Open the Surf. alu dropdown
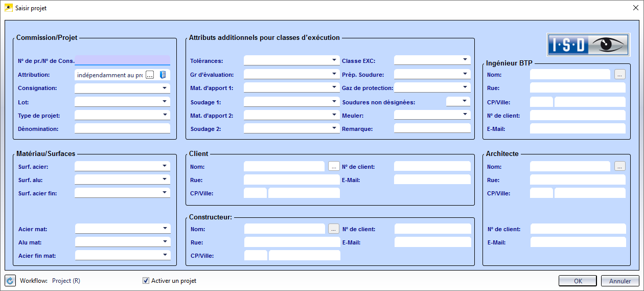 click(x=165, y=180)
